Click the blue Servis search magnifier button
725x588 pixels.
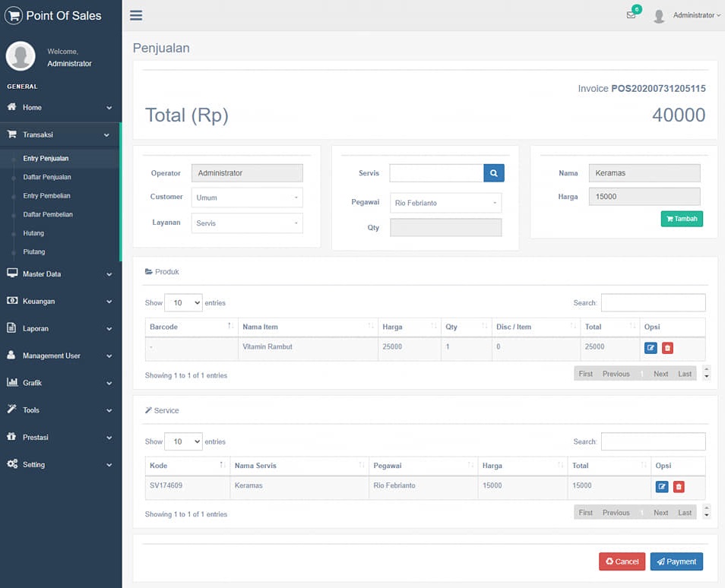pyautogui.click(x=494, y=173)
